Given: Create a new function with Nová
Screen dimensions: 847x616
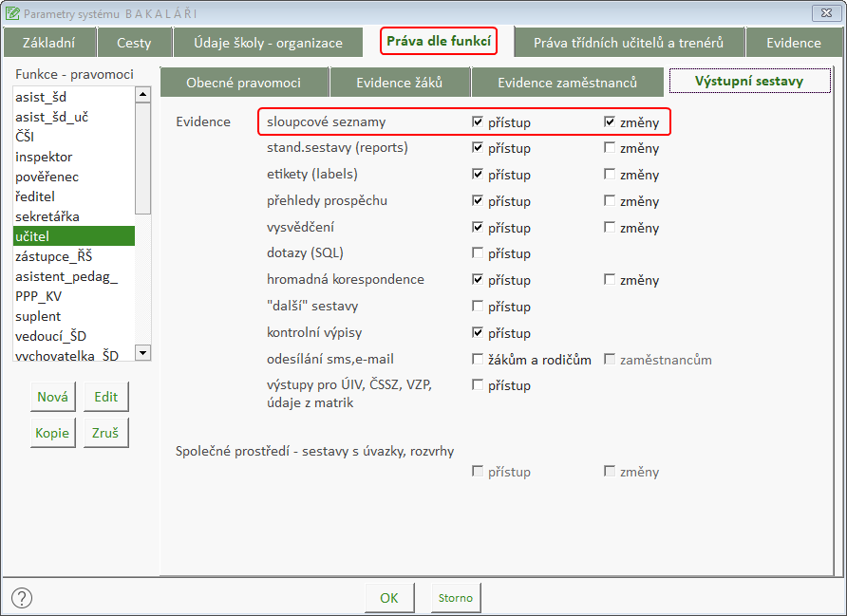Looking at the screenshot, I should click(x=52, y=397).
